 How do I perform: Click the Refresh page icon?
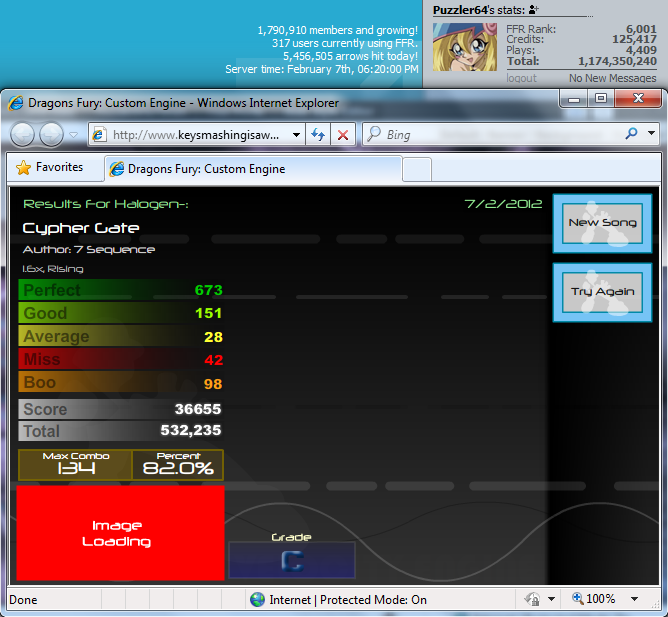click(319, 134)
